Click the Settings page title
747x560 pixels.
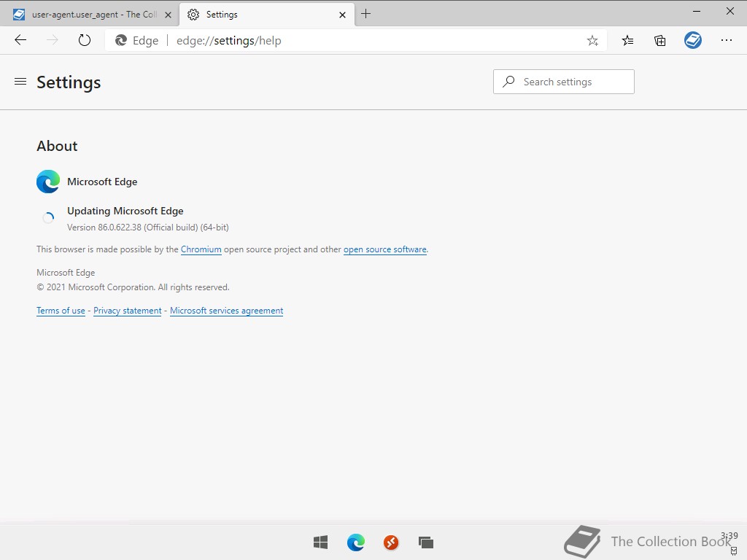[69, 82]
